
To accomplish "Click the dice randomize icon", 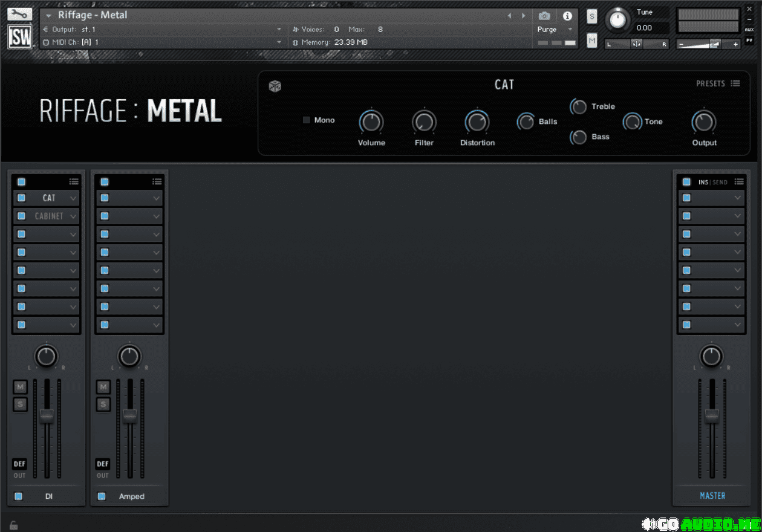I will point(275,86).
